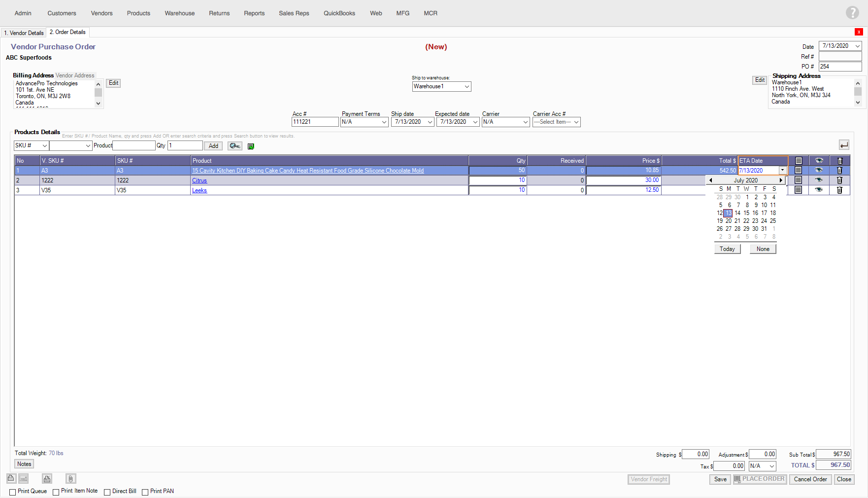Click the search key icon beside Add
Screen dimensions: 868x498
pos(234,146)
